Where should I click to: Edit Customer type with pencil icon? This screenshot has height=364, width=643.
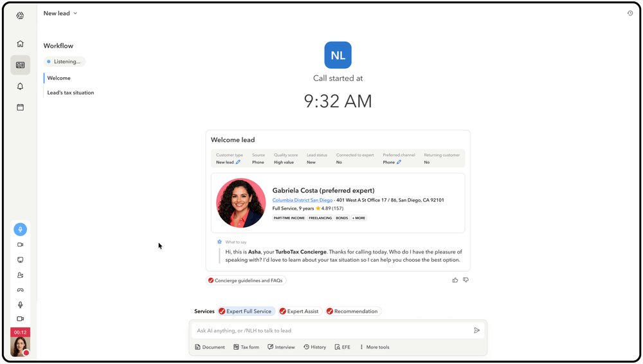[x=238, y=162]
